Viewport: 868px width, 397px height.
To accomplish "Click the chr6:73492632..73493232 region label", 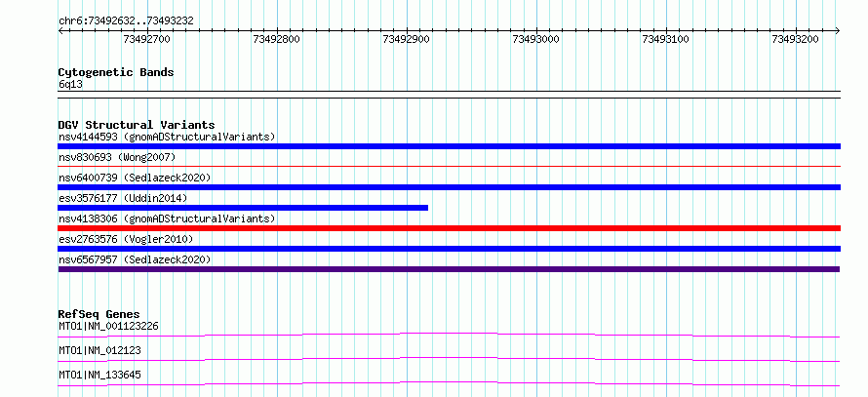I will point(126,21).
